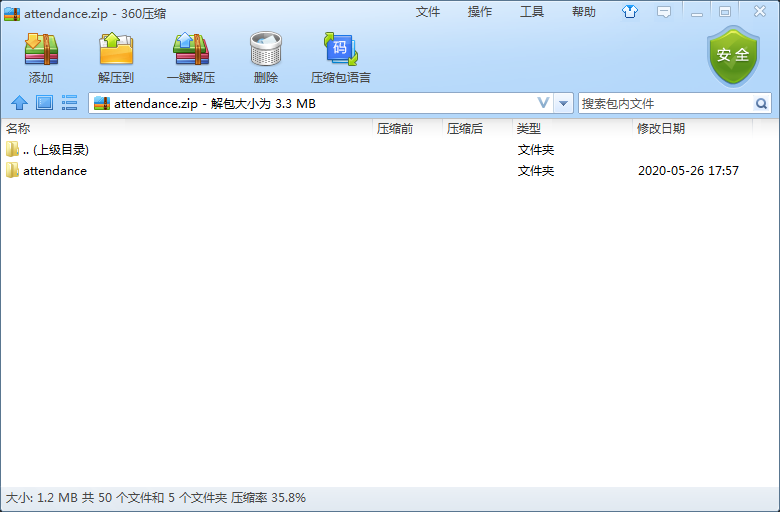Open the 工具 menu
This screenshot has height=512, width=780.
click(532, 11)
